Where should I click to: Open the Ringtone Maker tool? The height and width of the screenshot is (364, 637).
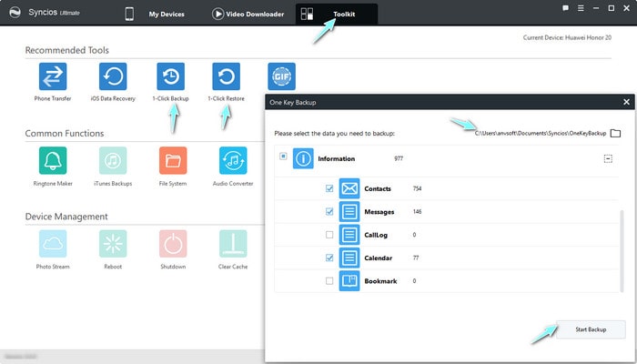point(53,160)
